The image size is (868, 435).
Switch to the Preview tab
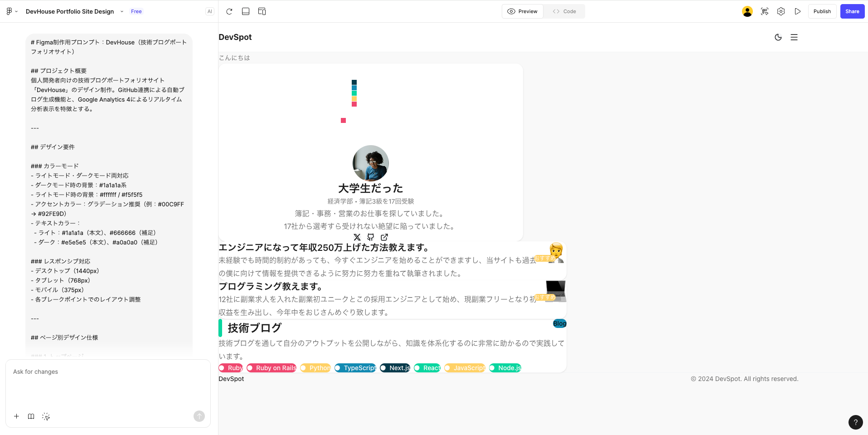(x=522, y=11)
